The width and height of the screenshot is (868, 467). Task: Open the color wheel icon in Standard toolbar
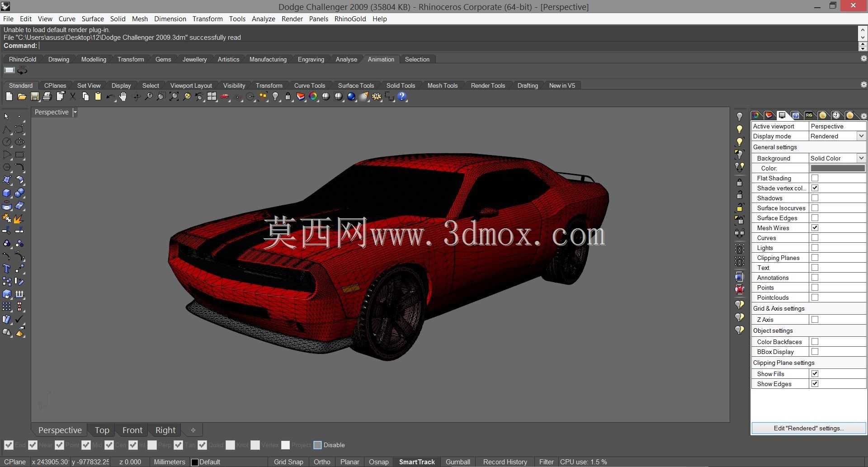coord(313,97)
